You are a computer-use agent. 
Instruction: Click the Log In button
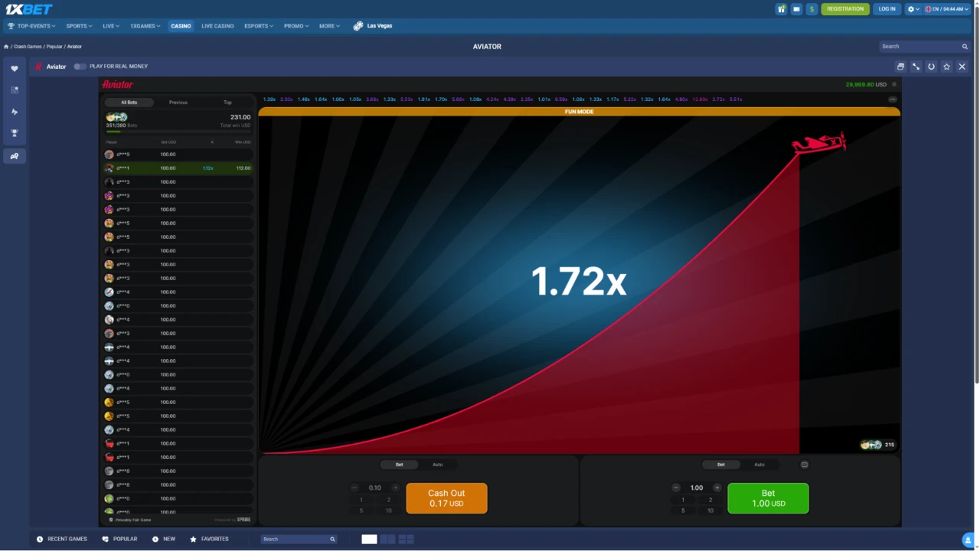(x=887, y=9)
